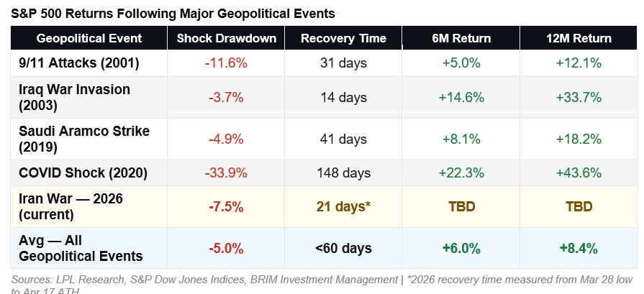Screen dimensions: 644x294
Task: Click the 148 days recovery value
Action: [x=343, y=173]
